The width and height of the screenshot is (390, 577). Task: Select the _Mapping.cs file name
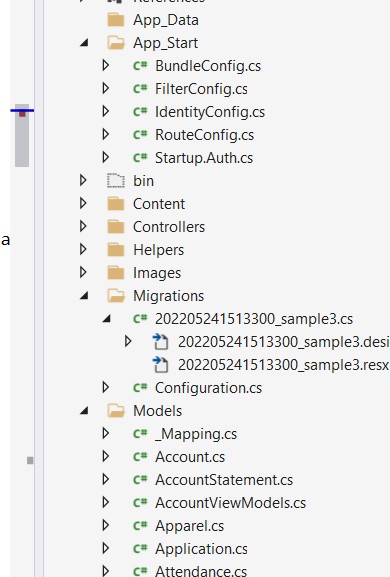pyautogui.click(x=196, y=434)
